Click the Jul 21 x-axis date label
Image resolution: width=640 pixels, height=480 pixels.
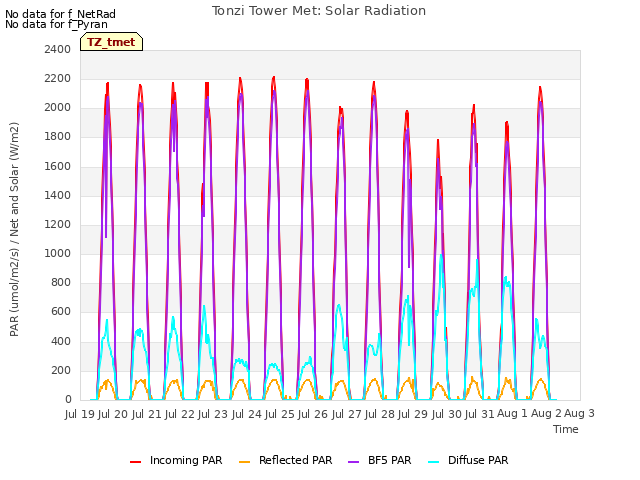pos(147,414)
